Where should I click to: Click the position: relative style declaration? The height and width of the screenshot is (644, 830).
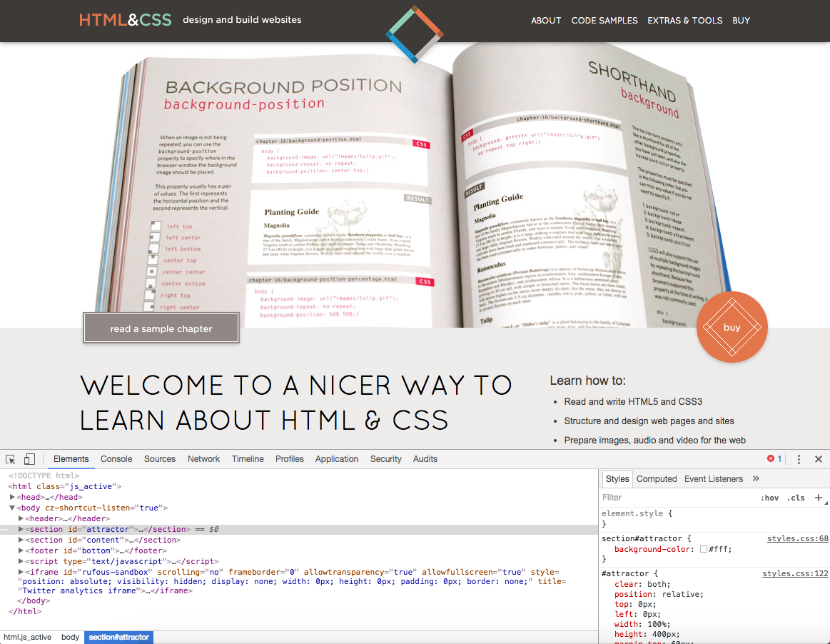point(659,594)
